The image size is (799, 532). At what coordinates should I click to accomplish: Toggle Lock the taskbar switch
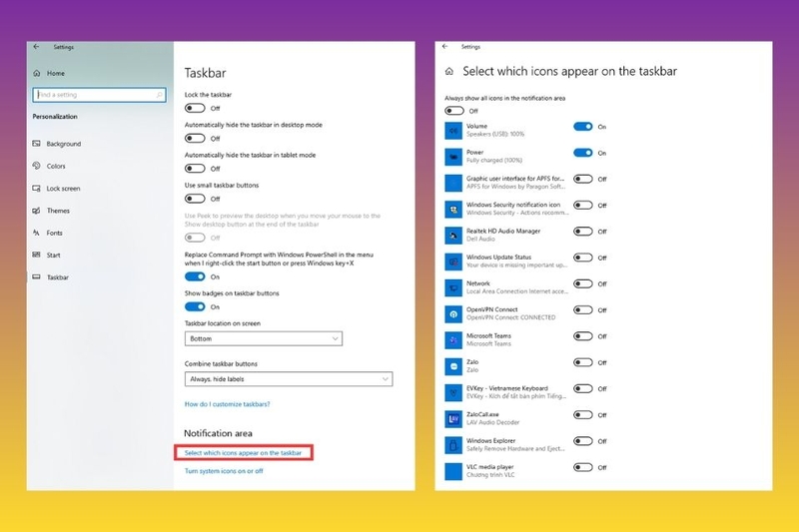(195, 108)
